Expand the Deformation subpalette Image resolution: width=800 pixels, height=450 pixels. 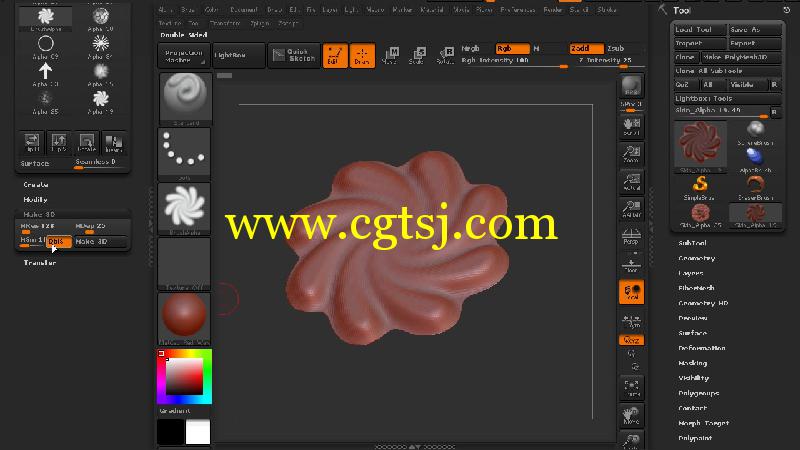click(702, 348)
